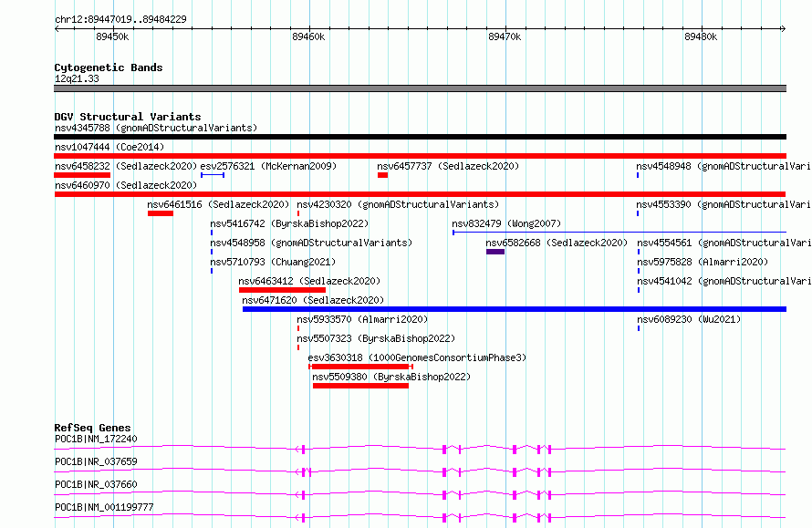Screen dimensions: 812x528
Task: Click the Cytogenetic Bands track heading
Action: tap(109, 67)
